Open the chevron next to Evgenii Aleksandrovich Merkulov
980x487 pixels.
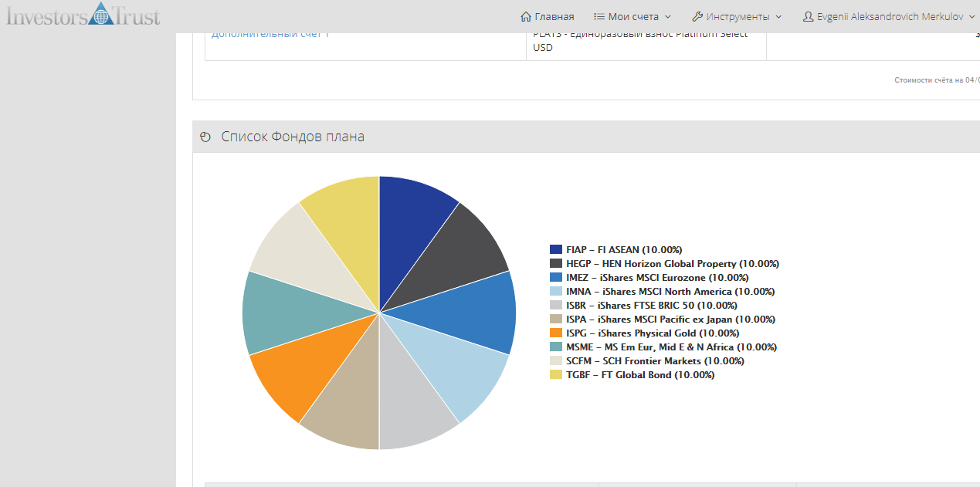pos(972,17)
